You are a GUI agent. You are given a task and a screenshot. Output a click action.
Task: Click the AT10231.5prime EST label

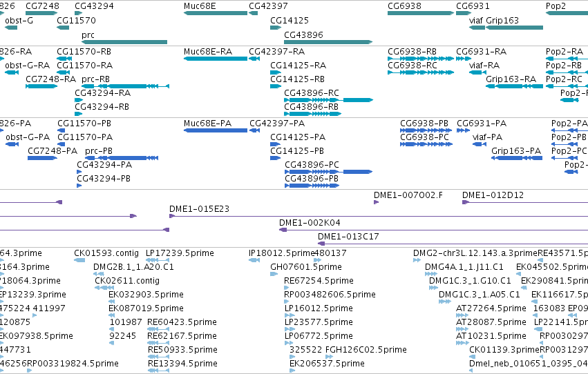click(x=491, y=336)
